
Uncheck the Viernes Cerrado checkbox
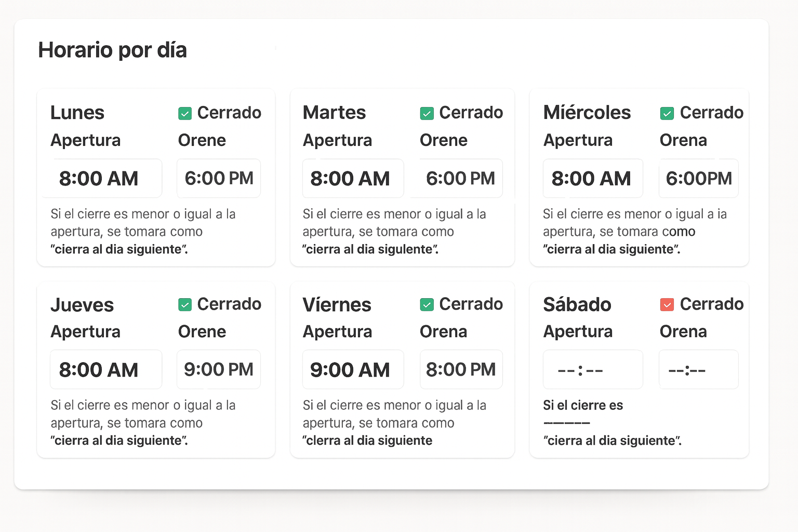coord(427,305)
